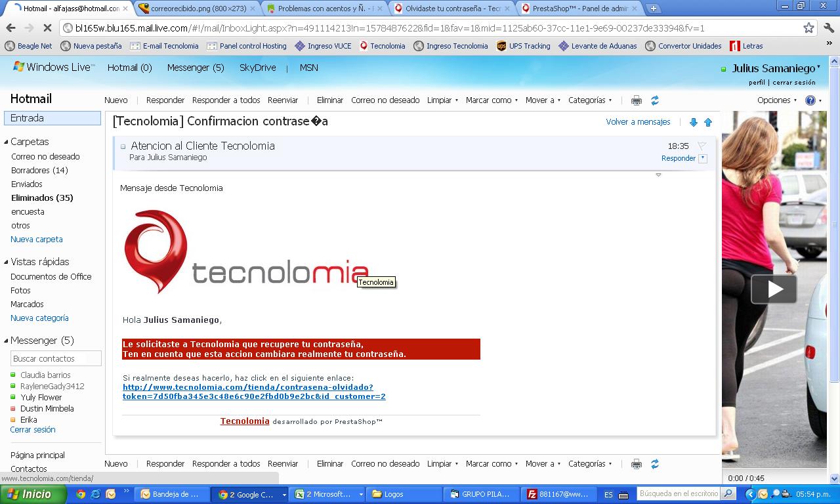Screen dimensions: 840x504
Task: Print the email using the top toolbar printer icon
Action: pos(636,100)
